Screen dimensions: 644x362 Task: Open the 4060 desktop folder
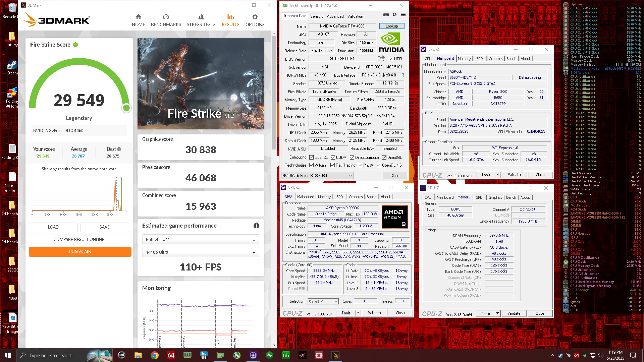(x=12, y=292)
